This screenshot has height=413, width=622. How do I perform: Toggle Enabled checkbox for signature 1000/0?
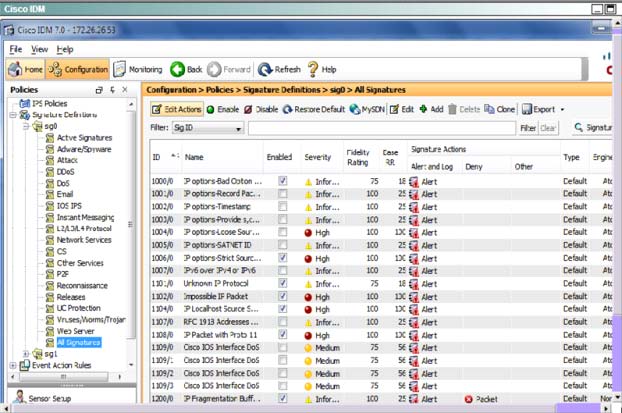coord(282,181)
